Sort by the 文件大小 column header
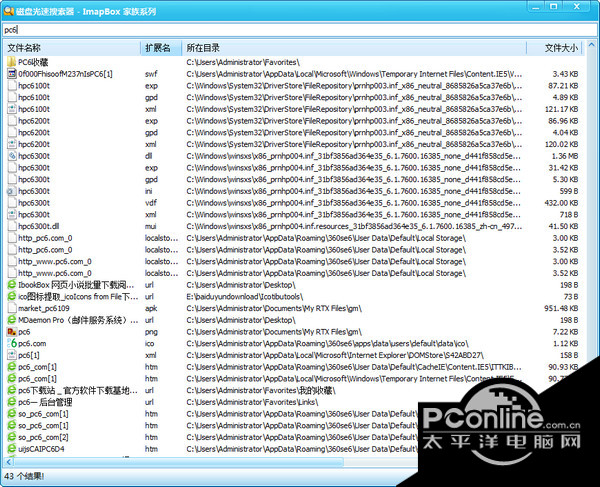This screenshot has width=600, height=487. [554, 48]
